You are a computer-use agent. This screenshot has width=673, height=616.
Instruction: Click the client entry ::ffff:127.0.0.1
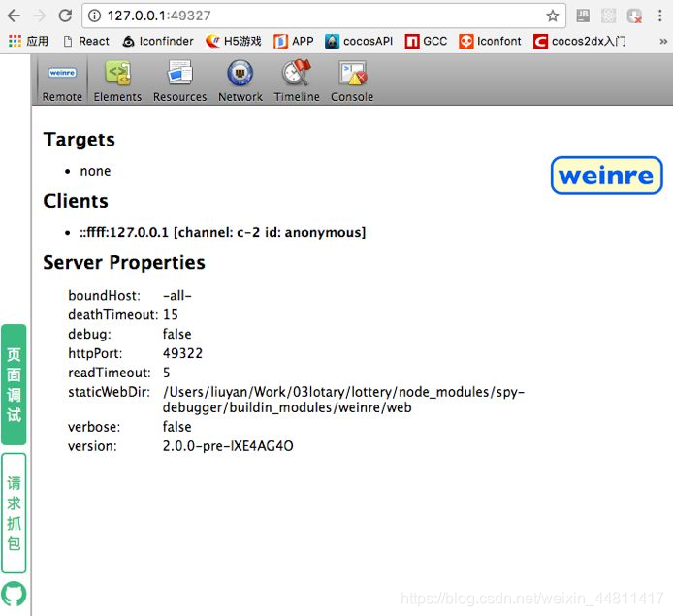222,232
